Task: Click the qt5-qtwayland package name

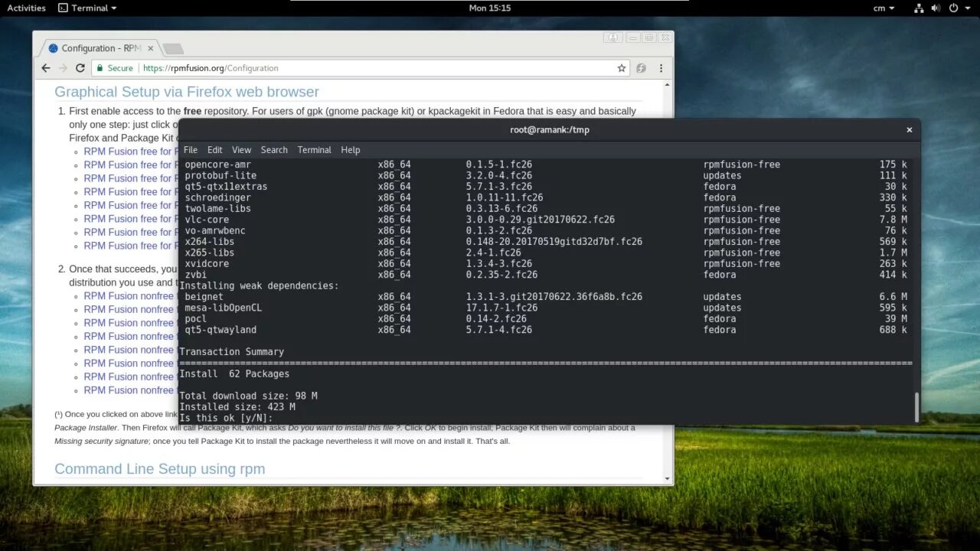Action: click(x=220, y=330)
